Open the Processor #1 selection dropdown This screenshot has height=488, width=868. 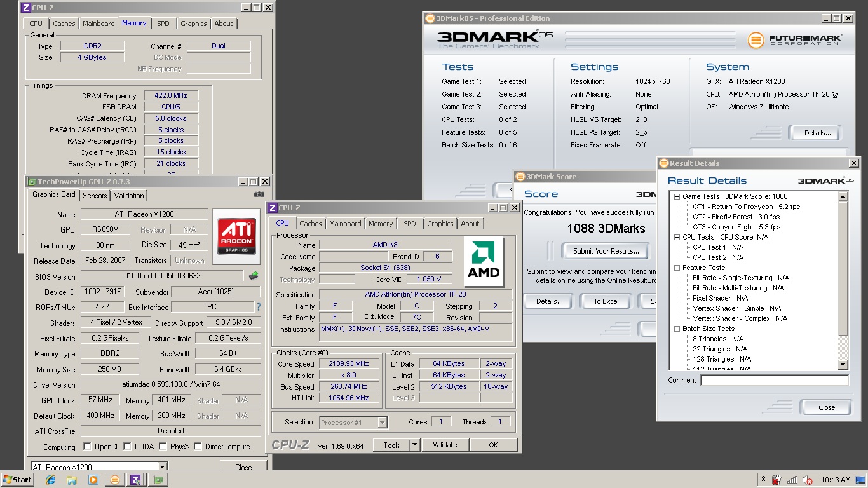pos(382,422)
